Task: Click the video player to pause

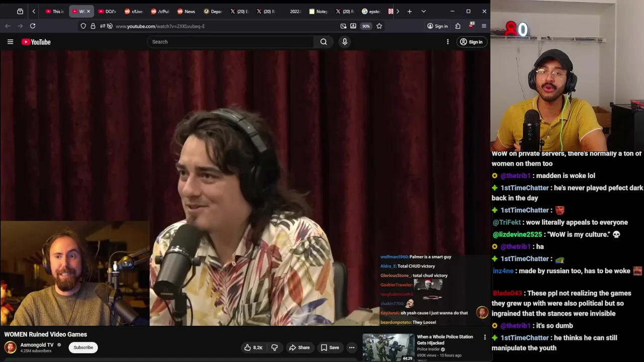Action: [245, 188]
